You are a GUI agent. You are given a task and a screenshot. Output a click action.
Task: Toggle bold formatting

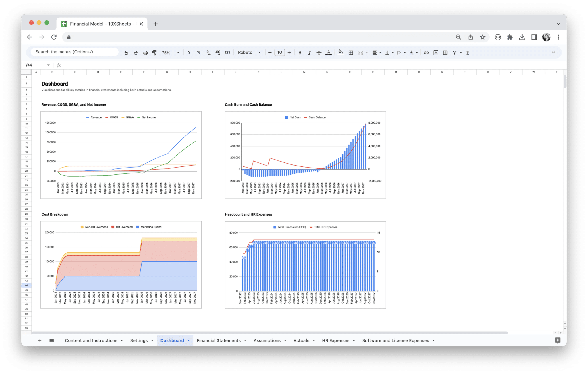(300, 53)
